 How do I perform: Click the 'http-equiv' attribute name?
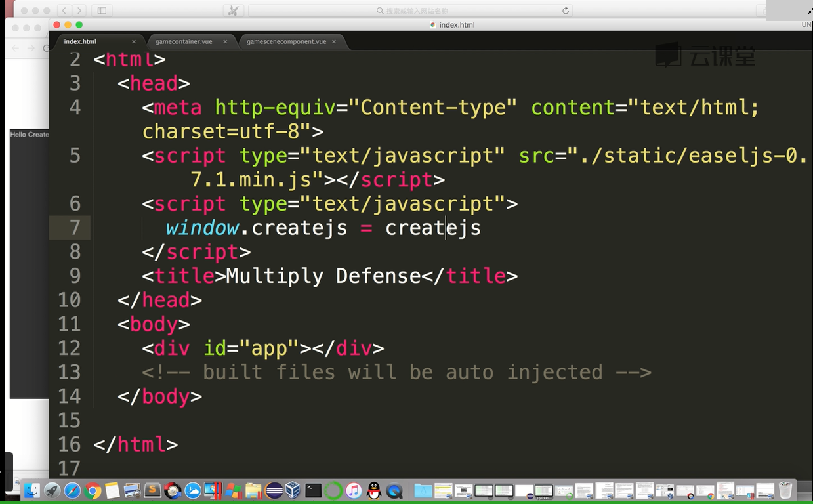coord(276,108)
